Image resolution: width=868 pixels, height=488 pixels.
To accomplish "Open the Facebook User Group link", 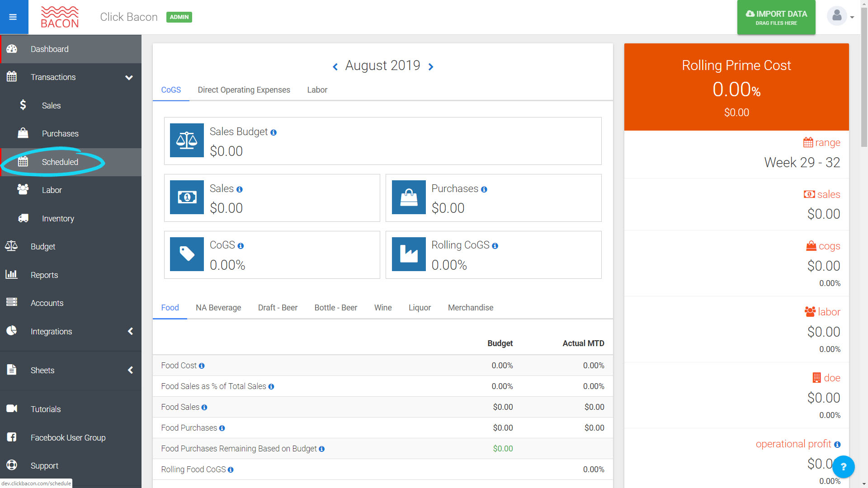I will (x=68, y=438).
